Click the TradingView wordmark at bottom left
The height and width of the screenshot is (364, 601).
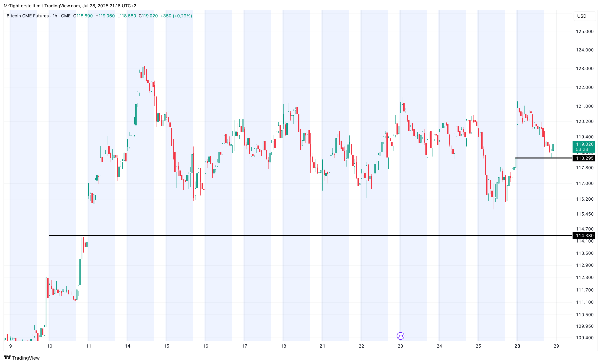[x=26, y=358]
